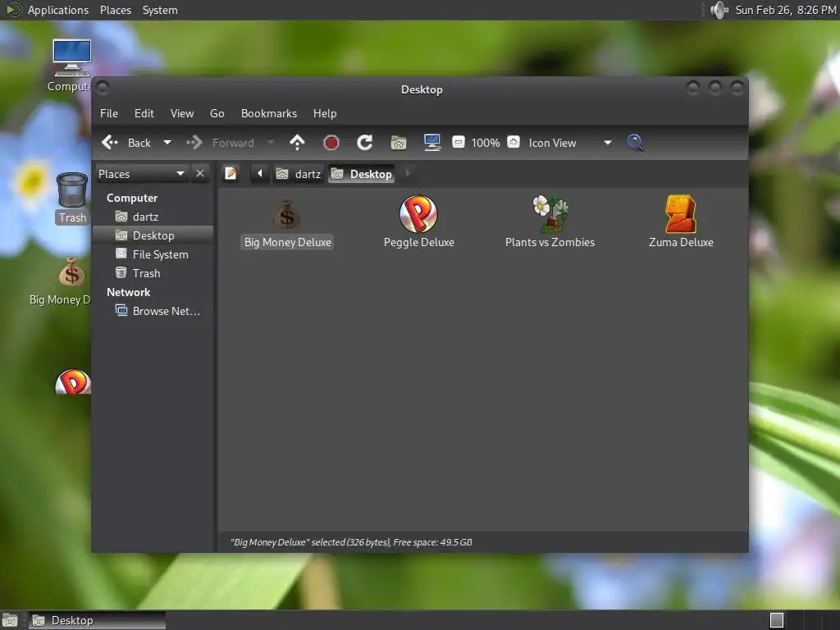Toggle text-based location bar edit icon
840x630 pixels.
click(231, 174)
